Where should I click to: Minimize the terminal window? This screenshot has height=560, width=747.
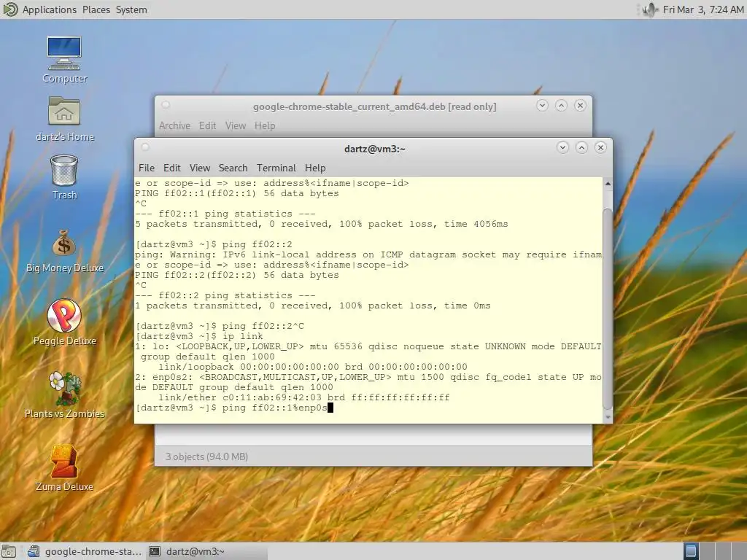[x=562, y=147]
